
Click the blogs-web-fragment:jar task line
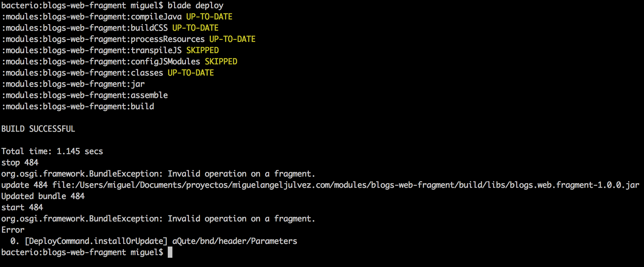click(x=73, y=84)
